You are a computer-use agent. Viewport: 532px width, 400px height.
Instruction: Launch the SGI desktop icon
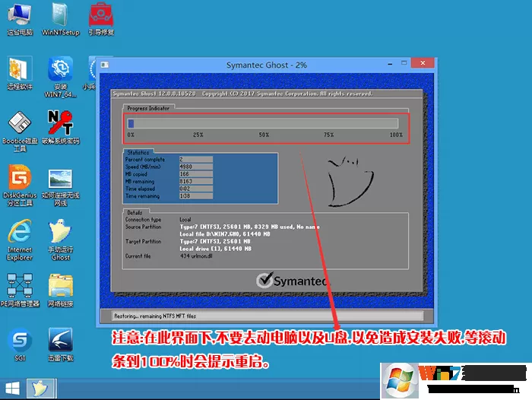click(x=20, y=344)
